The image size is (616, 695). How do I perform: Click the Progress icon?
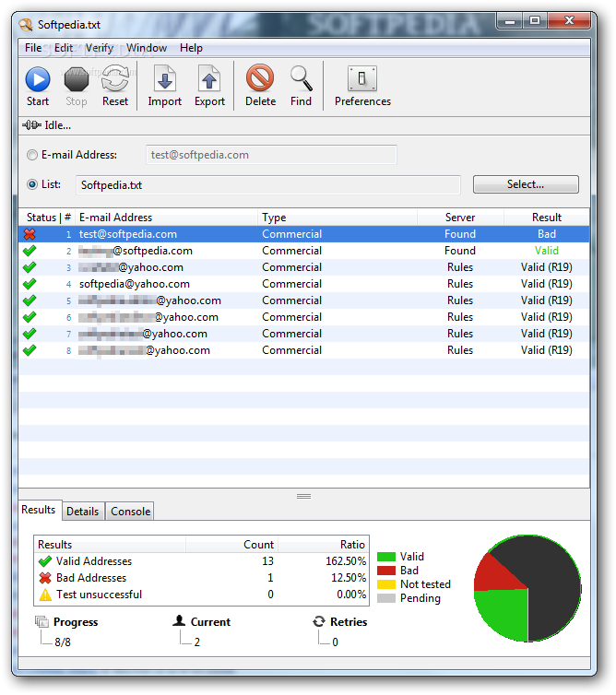click(41, 622)
